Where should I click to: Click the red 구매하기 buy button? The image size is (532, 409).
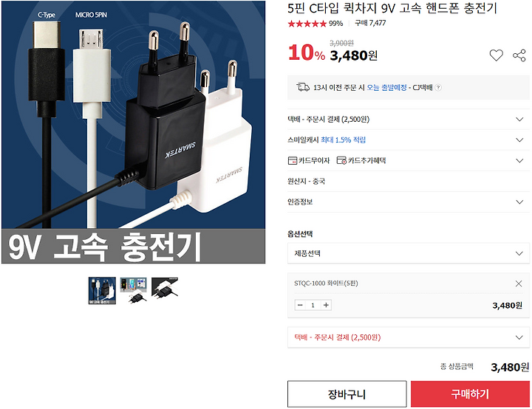pyautogui.click(x=470, y=394)
